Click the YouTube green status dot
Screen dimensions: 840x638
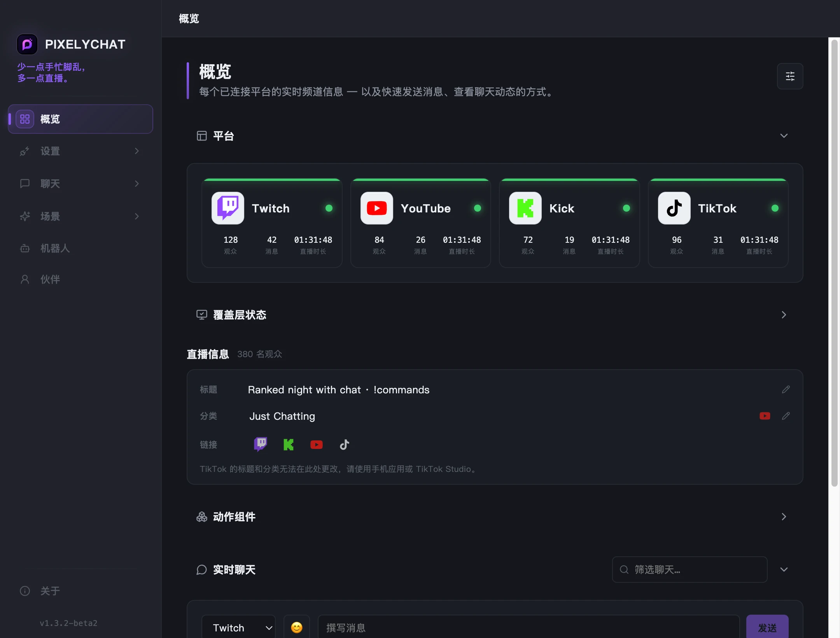(478, 208)
